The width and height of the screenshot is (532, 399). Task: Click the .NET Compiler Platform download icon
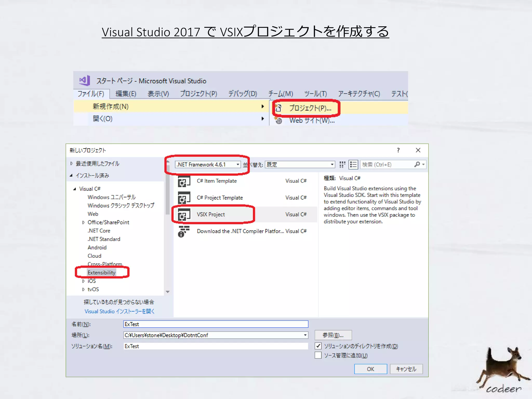pos(184,231)
